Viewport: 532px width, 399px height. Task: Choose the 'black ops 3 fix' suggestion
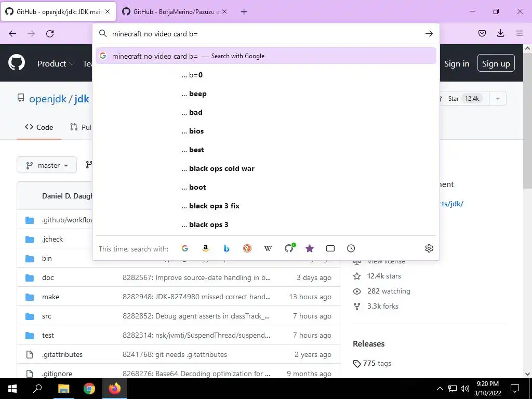click(x=266, y=206)
